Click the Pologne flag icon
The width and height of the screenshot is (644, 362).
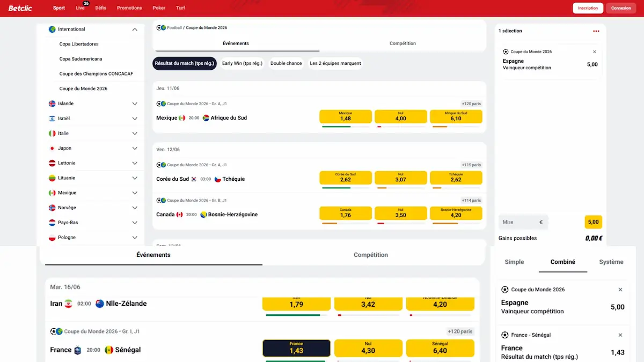click(52, 237)
